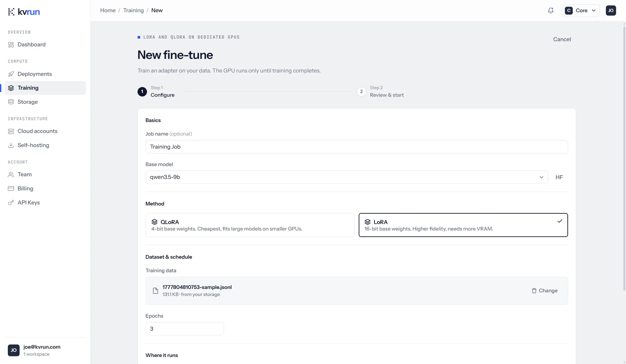This screenshot has width=626, height=364.
Task: Click the LoRA selected checkmark
Action: click(x=560, y=221)
